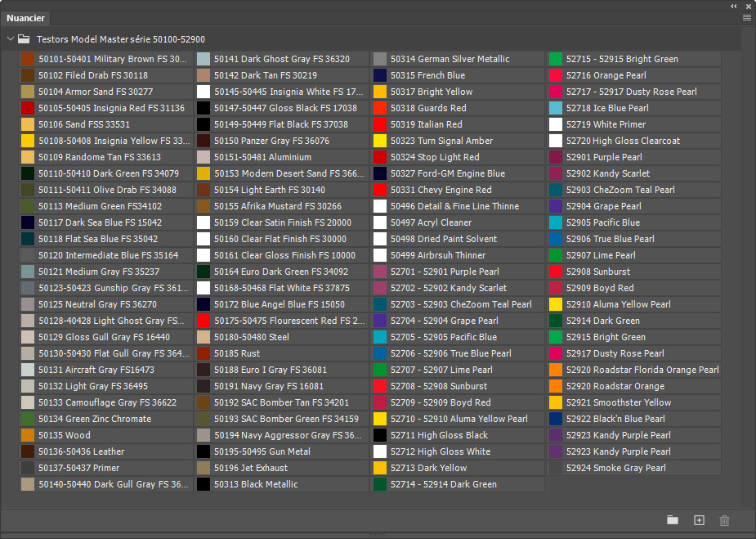Choose the 52716 Orange Pearl swatch
The height and width of the screenshot is (539, 756).
tap(556, 75)
